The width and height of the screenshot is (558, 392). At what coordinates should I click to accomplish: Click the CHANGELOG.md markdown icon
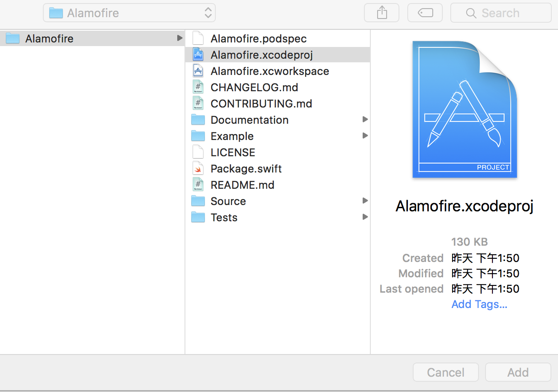tap(198, 88)
